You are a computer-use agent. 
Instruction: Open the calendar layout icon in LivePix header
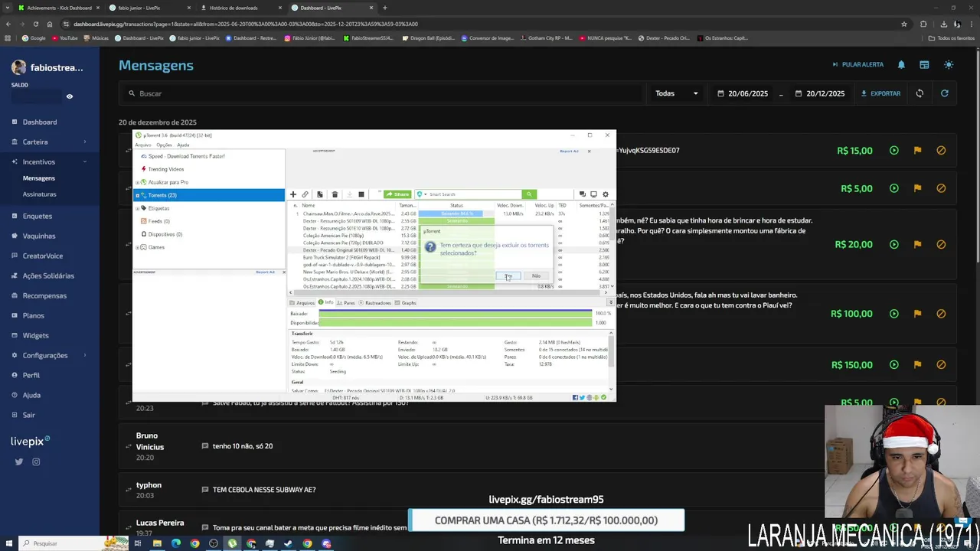(924, 65)
